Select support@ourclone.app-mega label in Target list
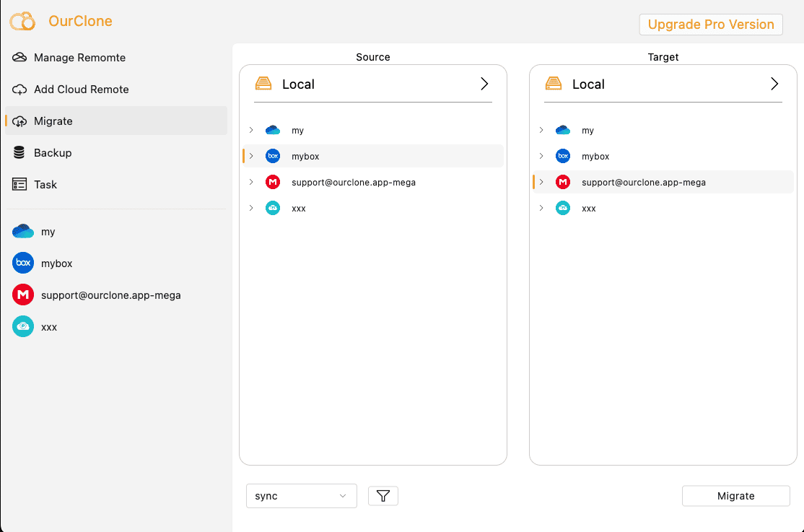804x532 pixels. (644, 182)
